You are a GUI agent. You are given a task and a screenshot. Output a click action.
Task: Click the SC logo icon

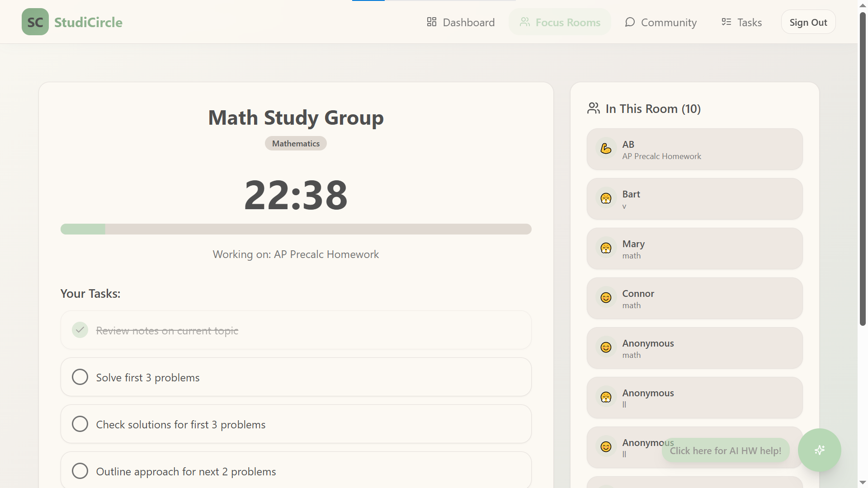pyautogui.click(x=35, y=22)
